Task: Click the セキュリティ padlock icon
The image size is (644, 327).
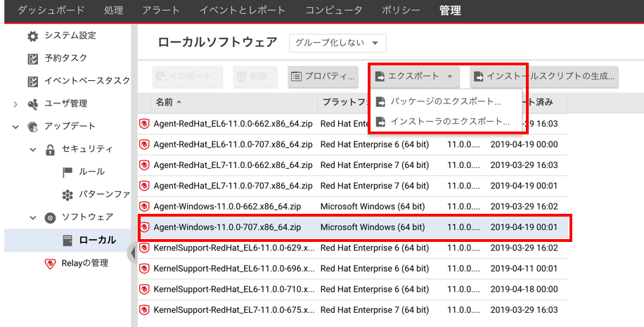Action: (x=50, y=150)
